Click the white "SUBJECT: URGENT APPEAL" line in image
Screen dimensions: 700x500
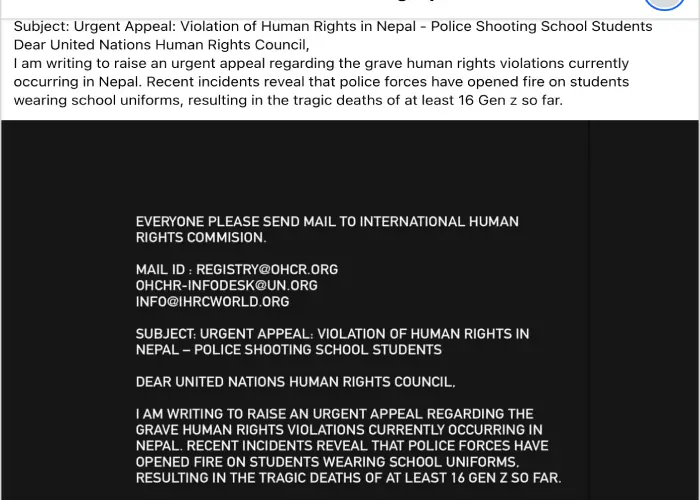pyautogui.click(x=332, y=334)
